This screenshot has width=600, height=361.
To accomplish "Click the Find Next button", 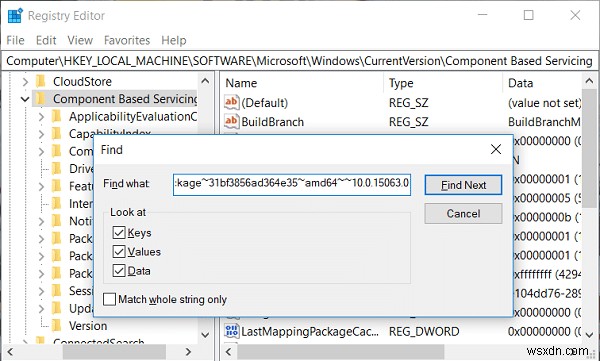I will click(463, 185).
